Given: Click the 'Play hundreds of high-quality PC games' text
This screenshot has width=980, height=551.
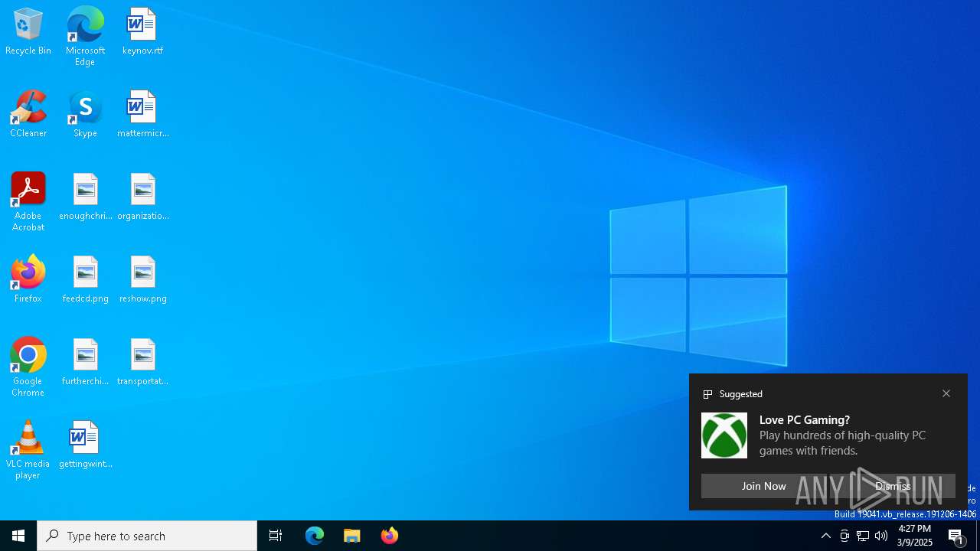Looking at the screenshot, I should click(x=842, y=442).
